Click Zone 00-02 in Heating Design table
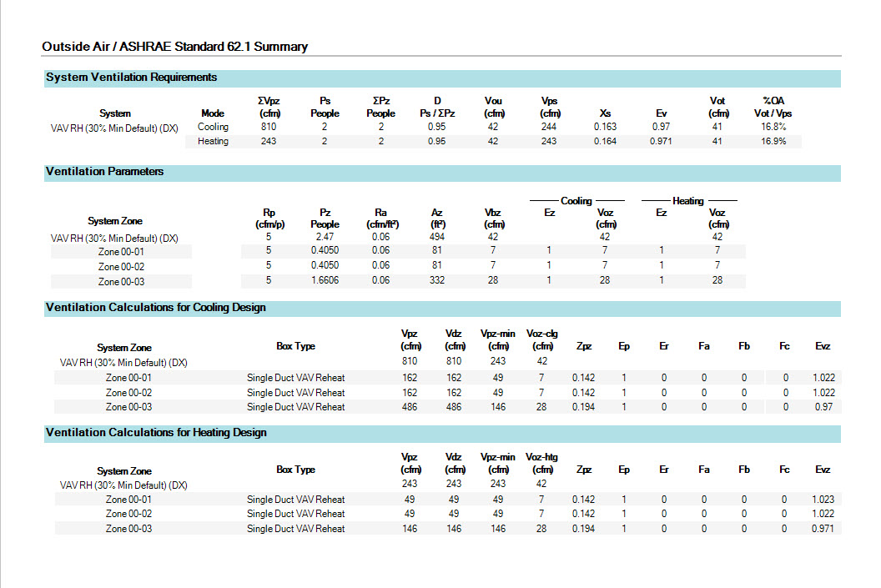881x588 pixels. (128, 514)
